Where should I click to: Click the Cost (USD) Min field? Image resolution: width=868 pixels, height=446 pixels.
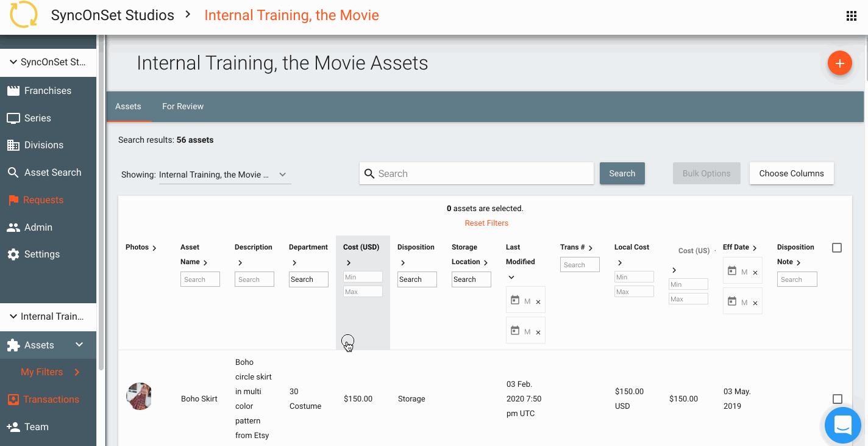tap(363, 277)
